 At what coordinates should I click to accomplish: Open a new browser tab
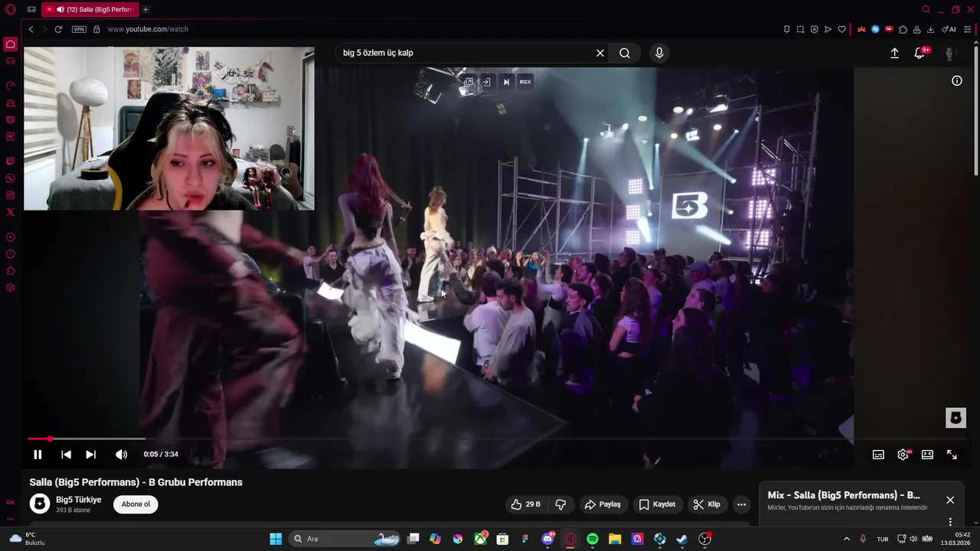145,9
